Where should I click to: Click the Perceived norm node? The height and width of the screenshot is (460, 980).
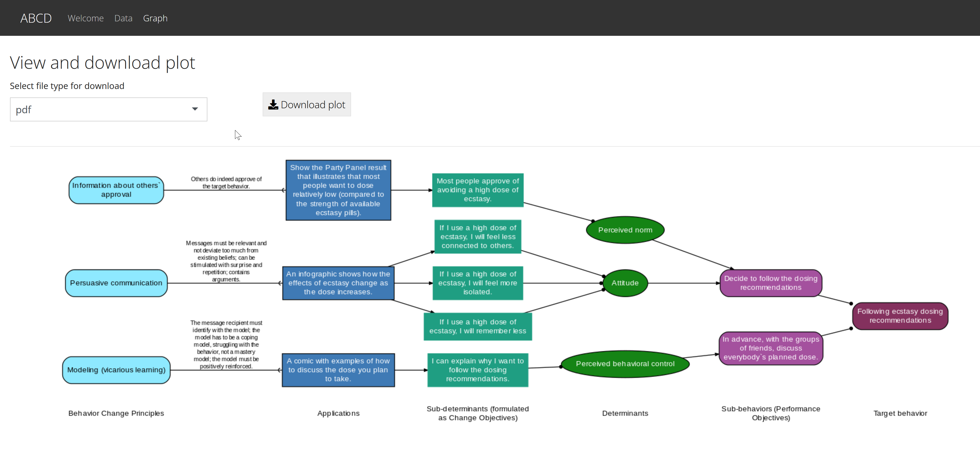click(625, 230)
